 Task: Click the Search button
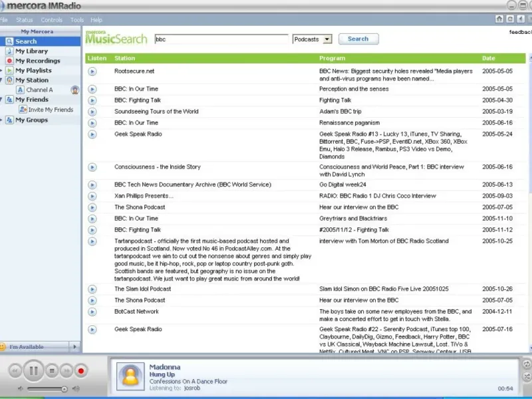[x=358, y=39]
